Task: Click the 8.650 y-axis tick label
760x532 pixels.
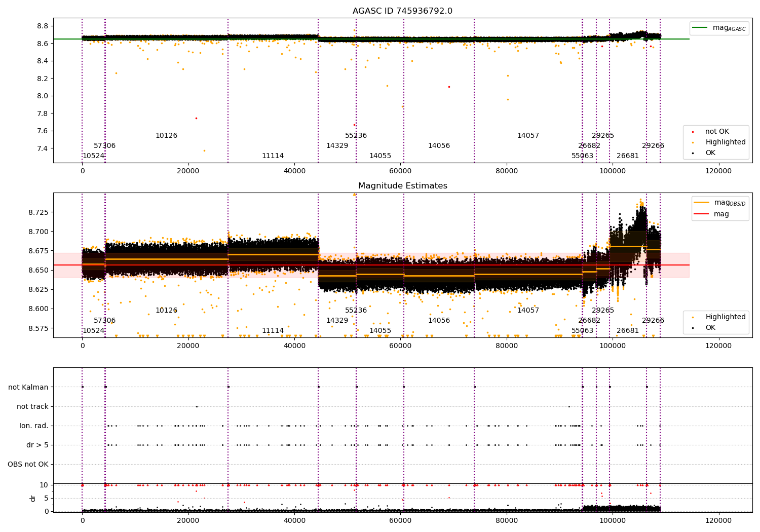Action: click(39, 270)
